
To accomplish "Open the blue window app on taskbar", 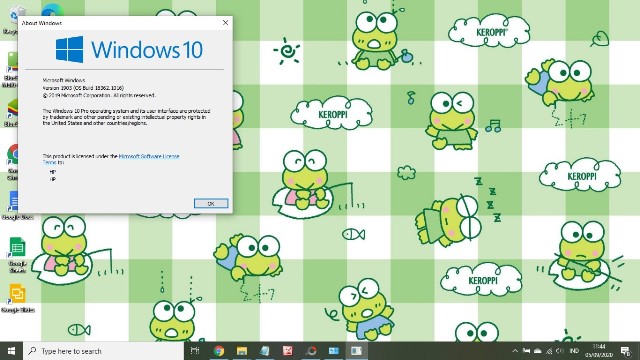I will click(x=333, y=351).
